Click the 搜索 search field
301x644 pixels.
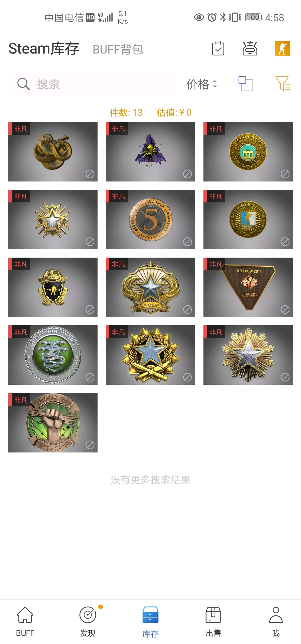[x=92, y=84]
